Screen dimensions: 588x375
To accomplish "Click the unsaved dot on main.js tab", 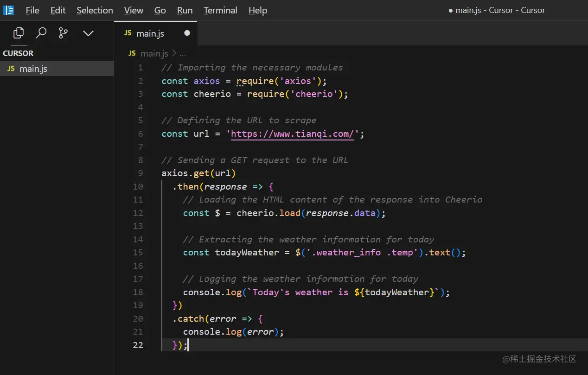I will (187, 33).
